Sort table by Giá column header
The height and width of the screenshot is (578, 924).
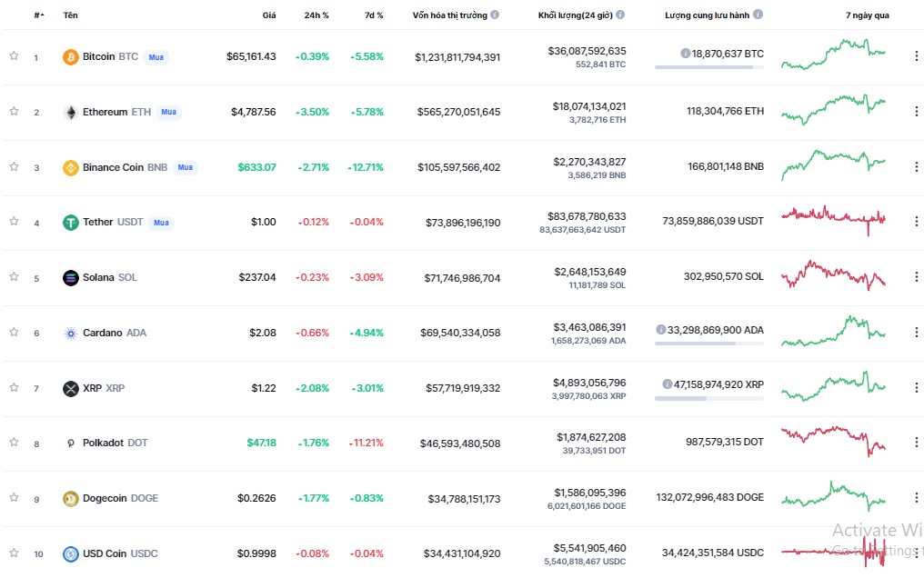click(268, 15)
